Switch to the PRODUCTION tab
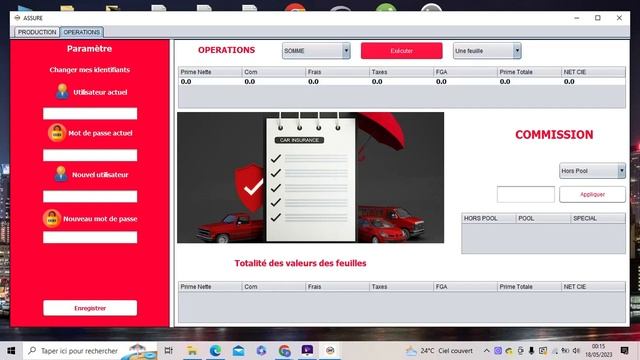Image resolution: width=640 pixels, height=360 pixels. (37, 32)
